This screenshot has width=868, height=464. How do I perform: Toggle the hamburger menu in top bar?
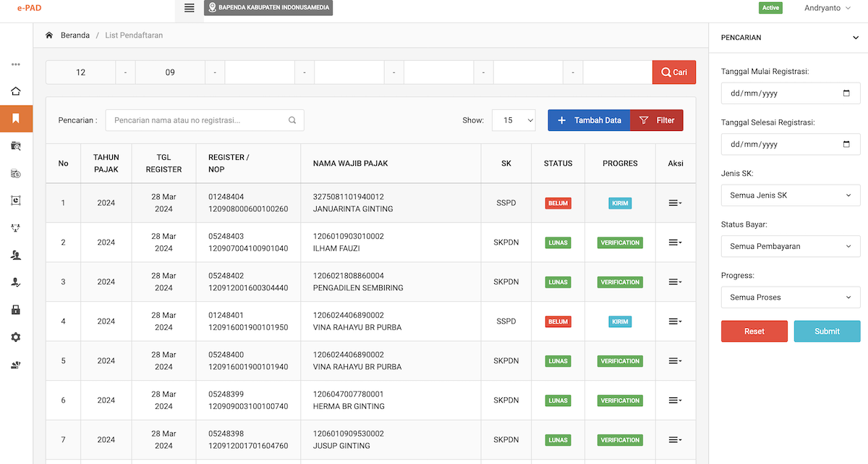click(189, 8)
